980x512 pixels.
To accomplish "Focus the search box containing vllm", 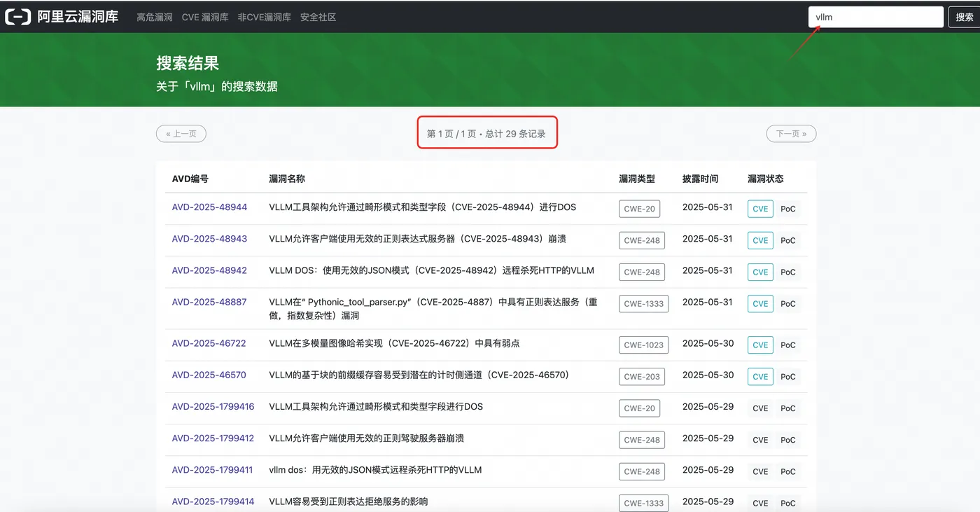I will (876, 17).
